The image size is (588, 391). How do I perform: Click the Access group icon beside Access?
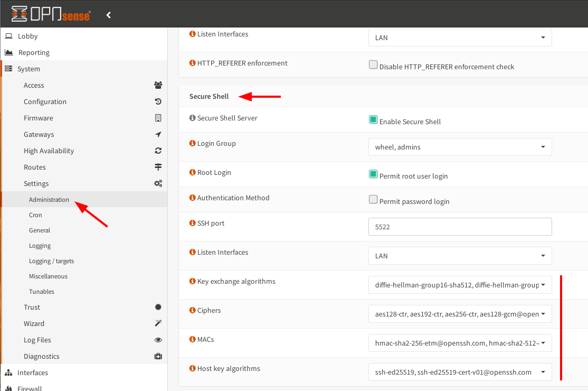point(158,85)
